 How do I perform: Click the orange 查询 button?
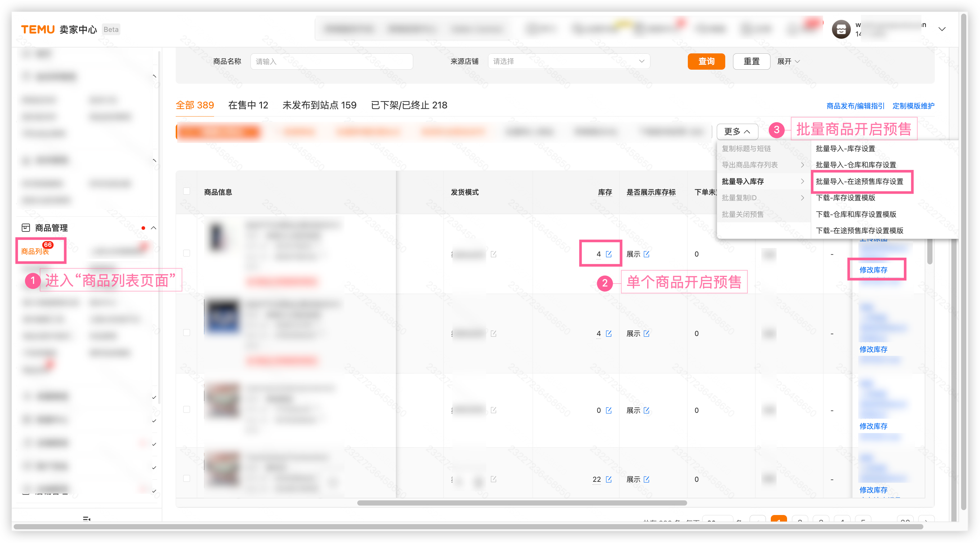(706, 61)
